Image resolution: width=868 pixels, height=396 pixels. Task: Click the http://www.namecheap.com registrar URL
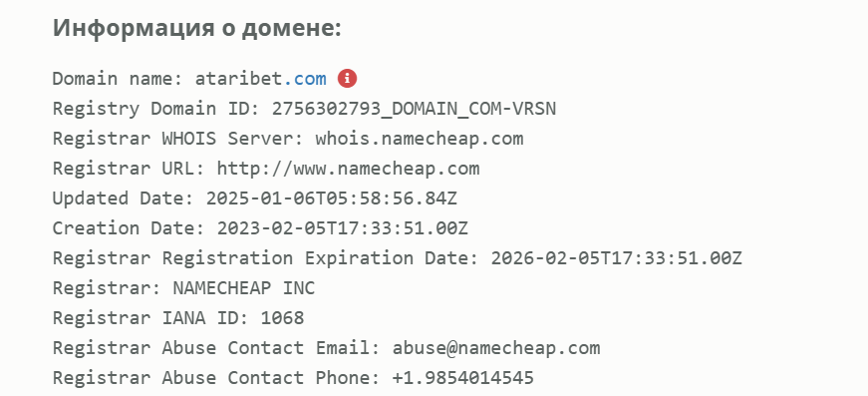348,169
